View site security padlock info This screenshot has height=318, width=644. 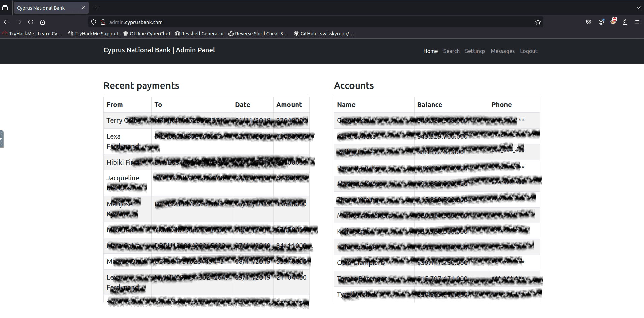coord(103,22)
